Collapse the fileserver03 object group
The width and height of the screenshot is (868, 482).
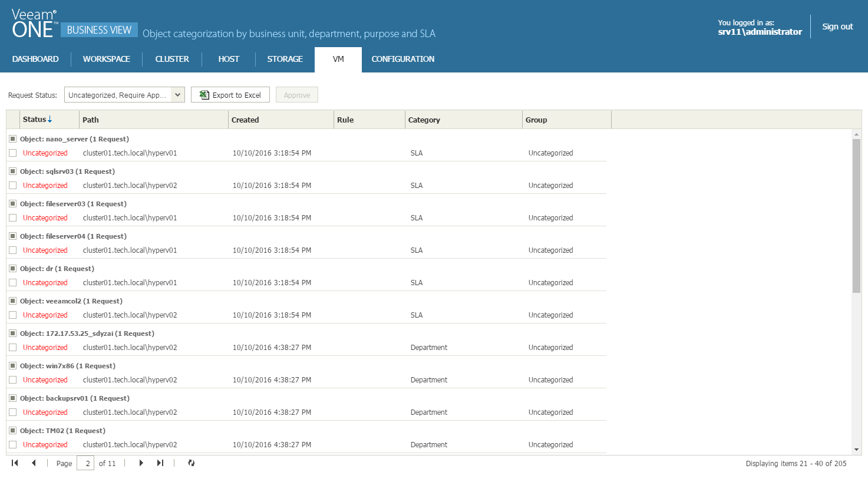[x=13, y=204]
